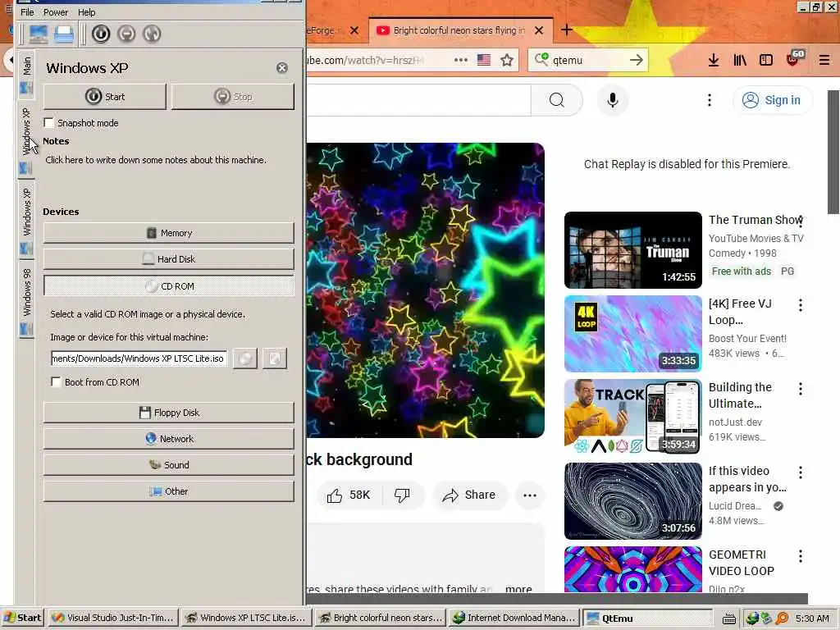840x630 pixels.
Task: Click the CD ROM image path field
Action: [139, 358]
